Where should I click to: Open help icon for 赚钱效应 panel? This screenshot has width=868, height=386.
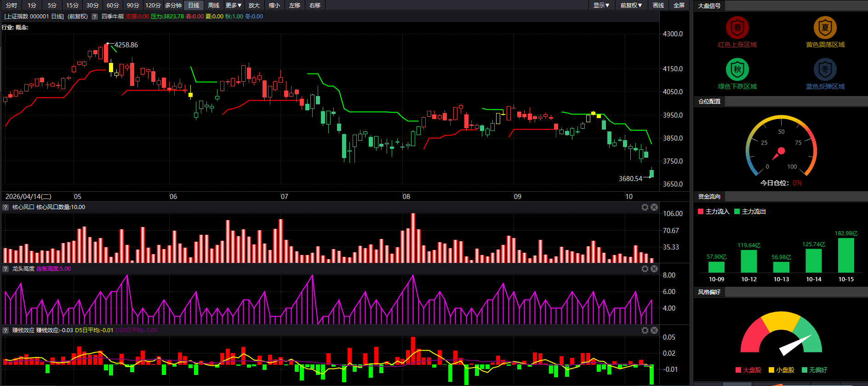(6, 330)
